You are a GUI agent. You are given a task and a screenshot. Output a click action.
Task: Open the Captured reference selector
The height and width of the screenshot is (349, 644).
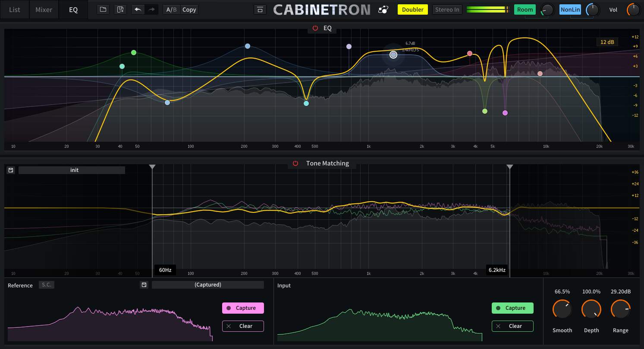[207, 284]
